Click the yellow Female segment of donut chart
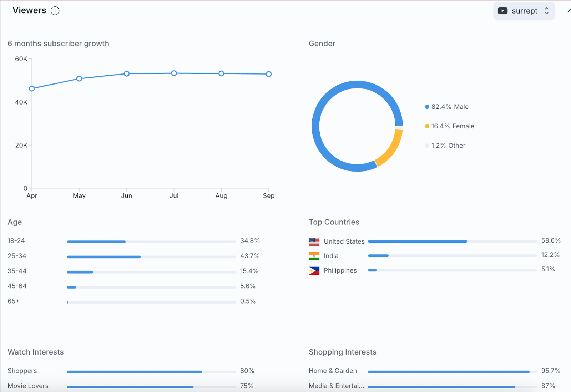Screen dimensions: 571x392 pyautogui.click(x=392, y=149)
